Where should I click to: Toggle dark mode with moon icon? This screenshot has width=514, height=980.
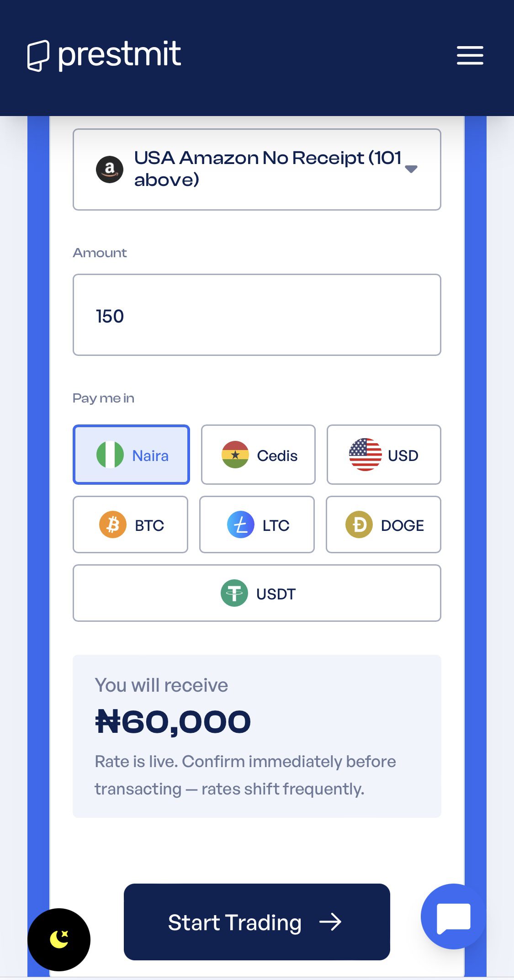59,939
